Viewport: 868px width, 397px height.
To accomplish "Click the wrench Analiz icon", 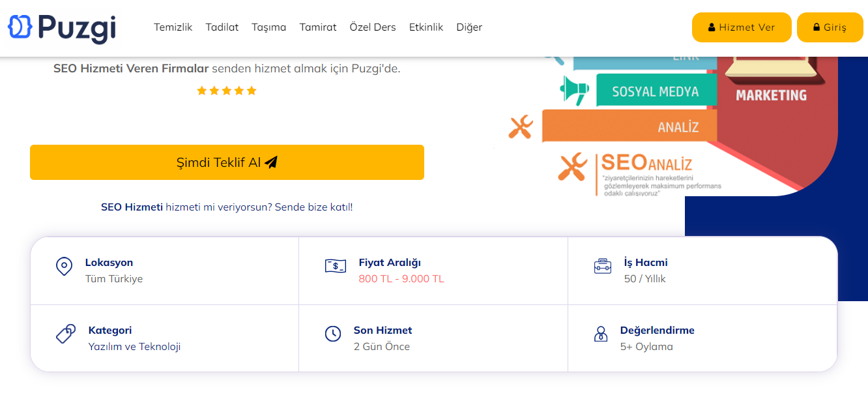I will click(x=521, y=126).
